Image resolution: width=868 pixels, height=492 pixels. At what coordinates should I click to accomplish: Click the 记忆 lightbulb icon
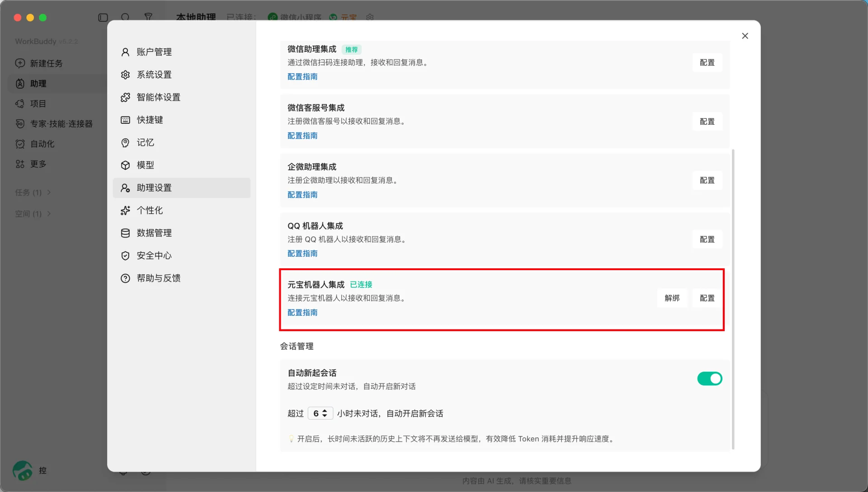point(125,142)
